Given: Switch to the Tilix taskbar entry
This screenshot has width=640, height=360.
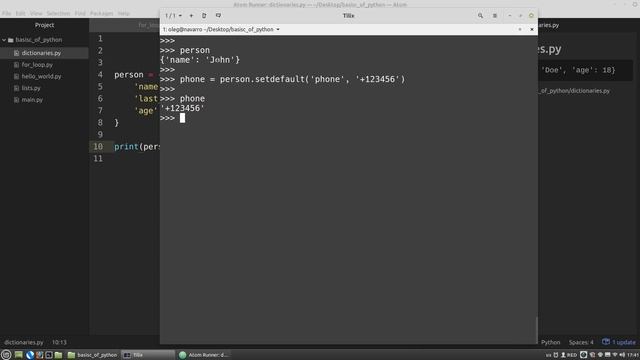Looking at the screenshot, I should [x=148, y=355].
